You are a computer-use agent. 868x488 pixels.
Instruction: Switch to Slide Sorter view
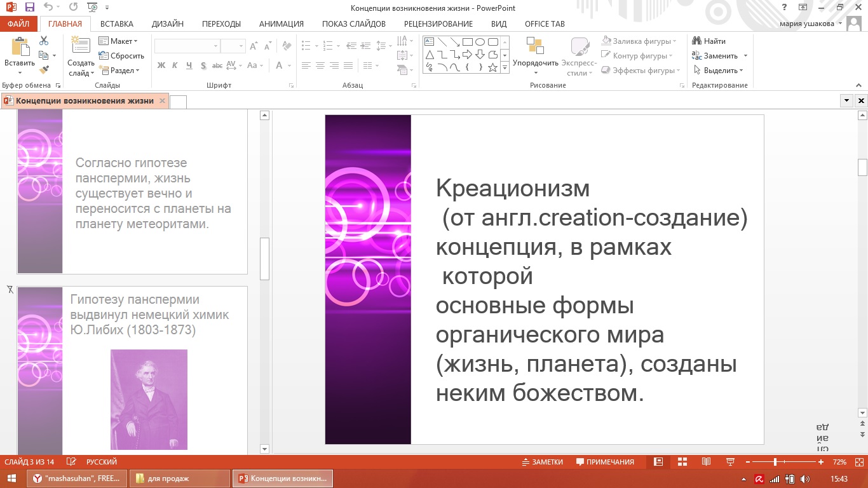682,462
